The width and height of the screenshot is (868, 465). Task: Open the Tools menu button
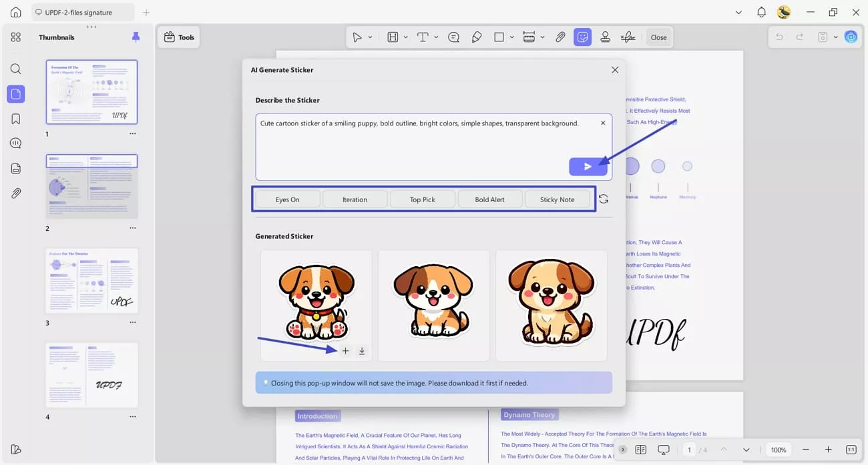179,37
